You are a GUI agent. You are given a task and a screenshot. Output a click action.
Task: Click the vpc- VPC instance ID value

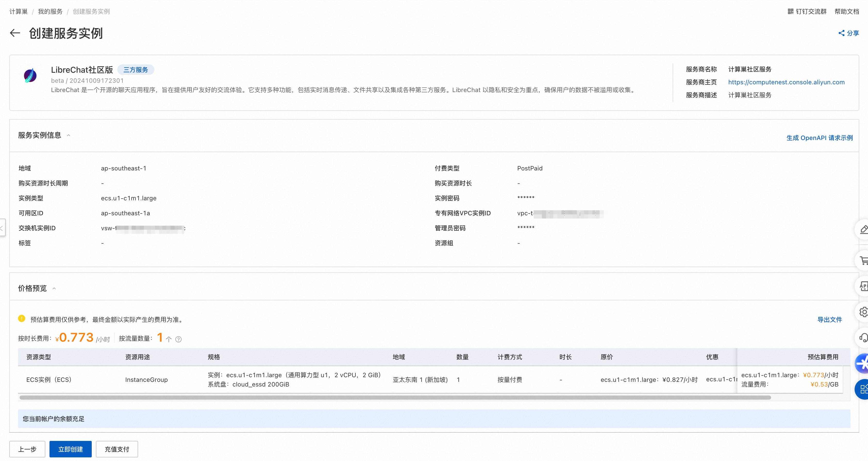[560, 213]
